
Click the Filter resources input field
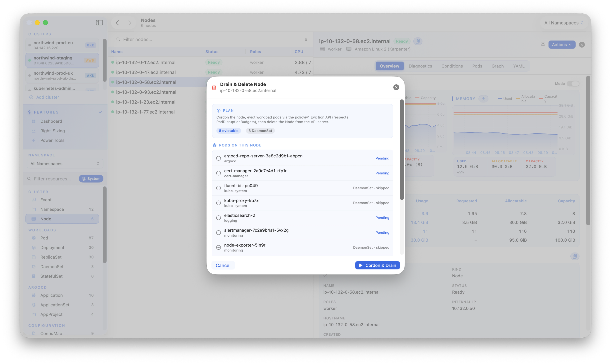coord(52,179)
